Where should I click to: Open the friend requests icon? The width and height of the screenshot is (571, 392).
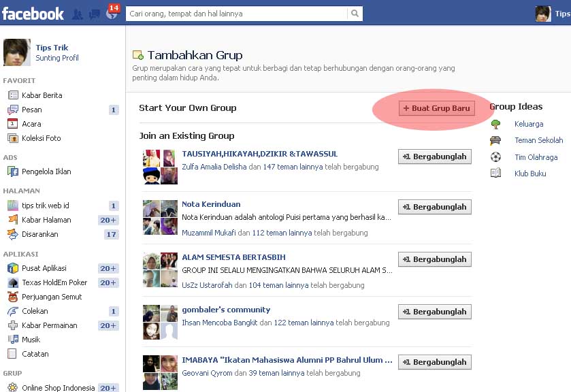pos(77,14)
